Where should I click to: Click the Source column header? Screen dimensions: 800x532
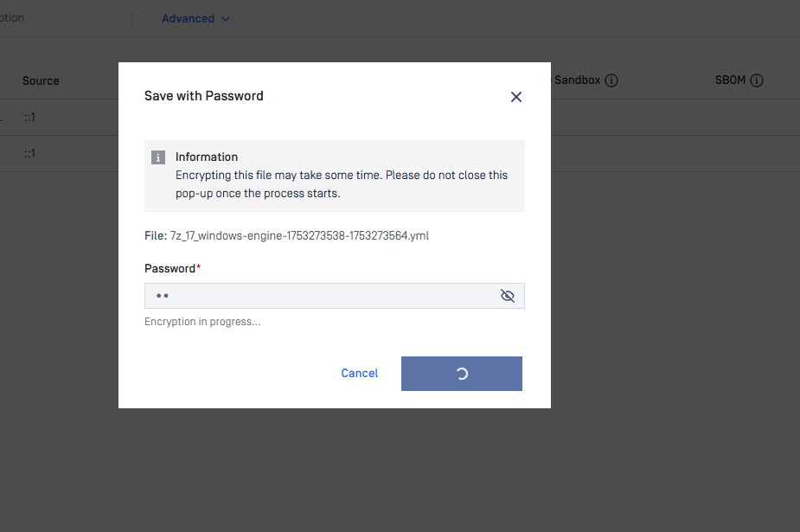41,80
